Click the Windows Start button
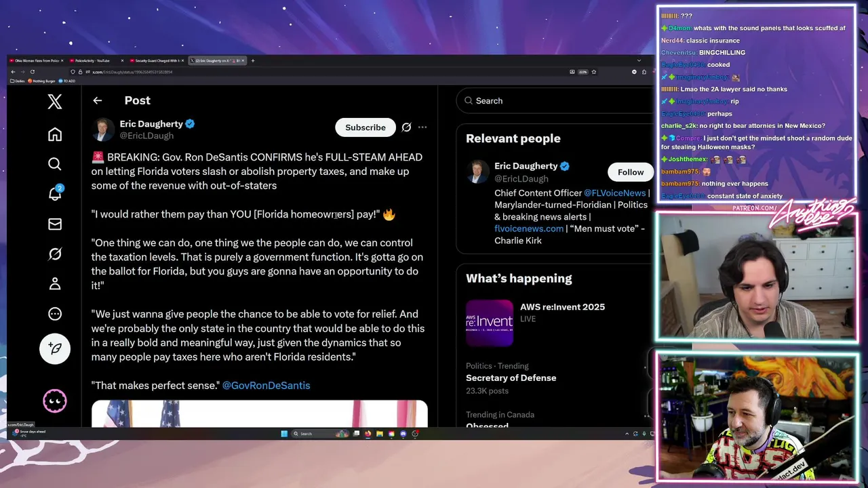The height and width of the screenshot is (488, 868). coord(284,434)
